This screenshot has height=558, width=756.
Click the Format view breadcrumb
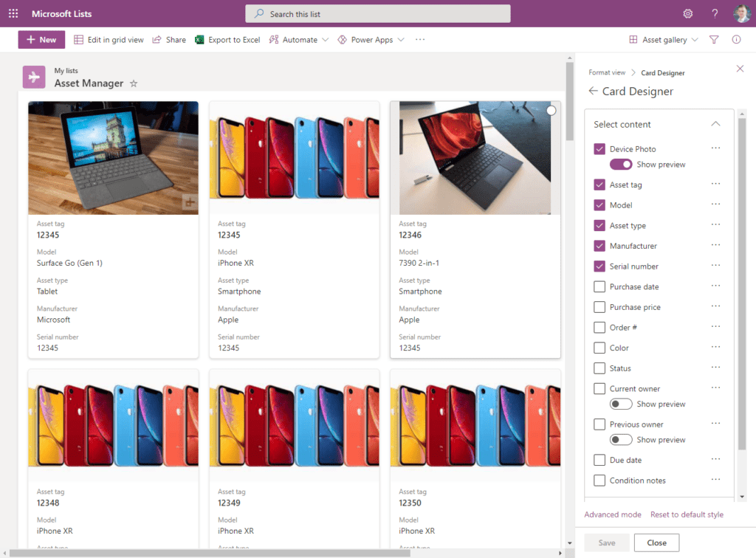pyautogui.click(x=607, y=72)
